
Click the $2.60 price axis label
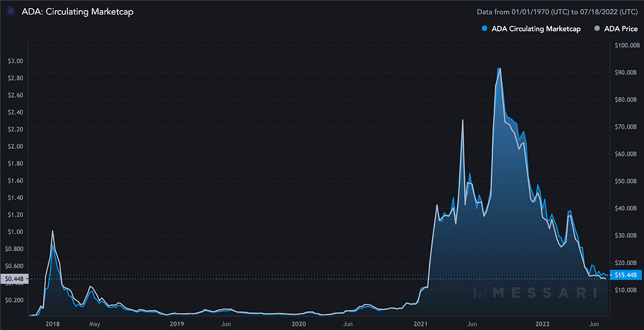pos(16,95)
